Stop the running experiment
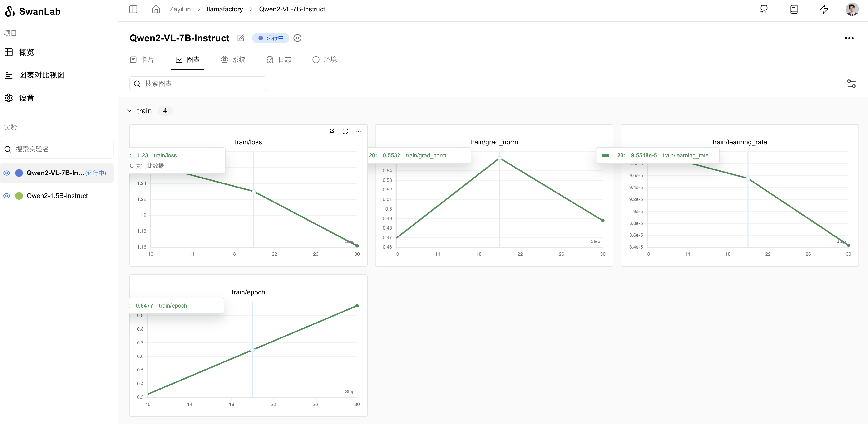 pyautogui.click(x=297, y=38)
